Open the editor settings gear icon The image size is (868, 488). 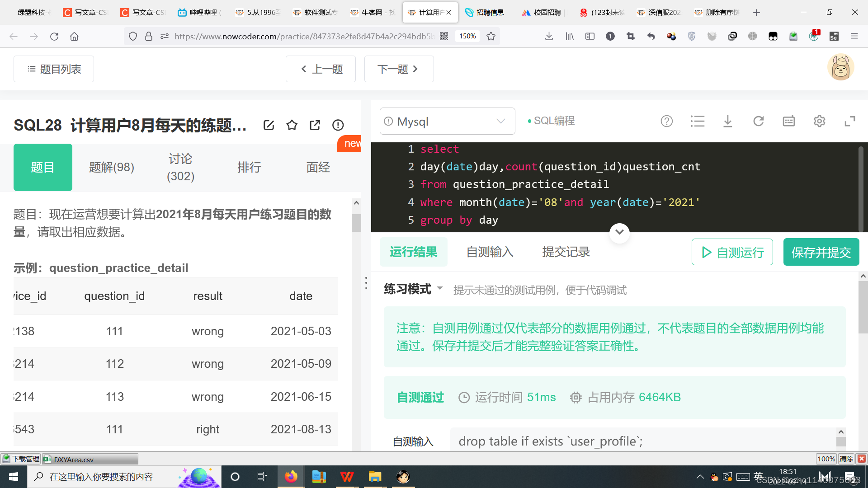[x=819, y=121]
